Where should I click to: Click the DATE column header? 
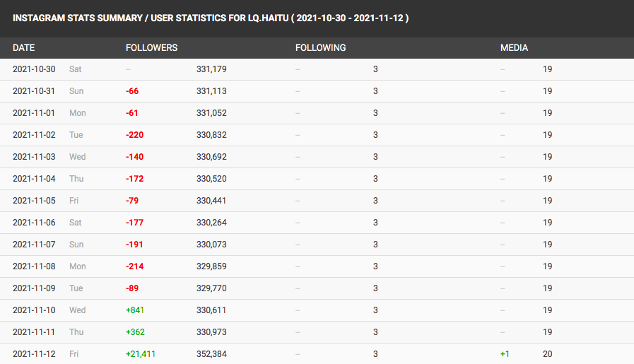[x=23, y=48]
